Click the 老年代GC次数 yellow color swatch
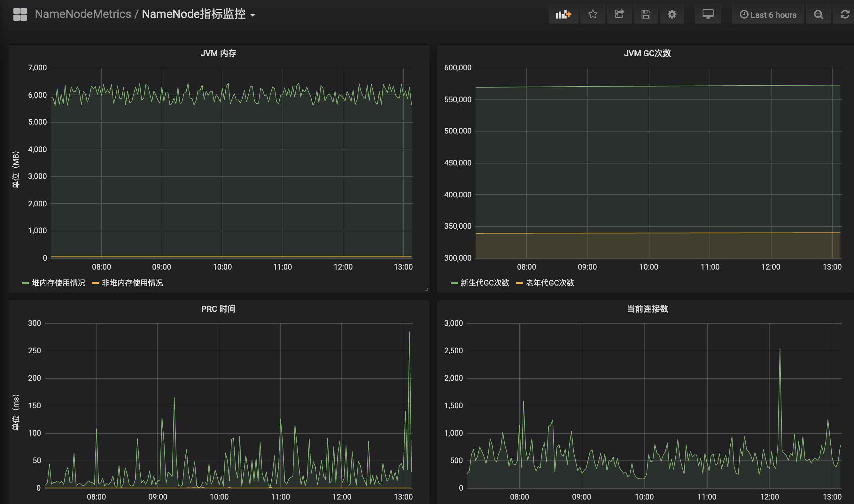Viewport: 854px width, 504px height. (x=519, y=283)
